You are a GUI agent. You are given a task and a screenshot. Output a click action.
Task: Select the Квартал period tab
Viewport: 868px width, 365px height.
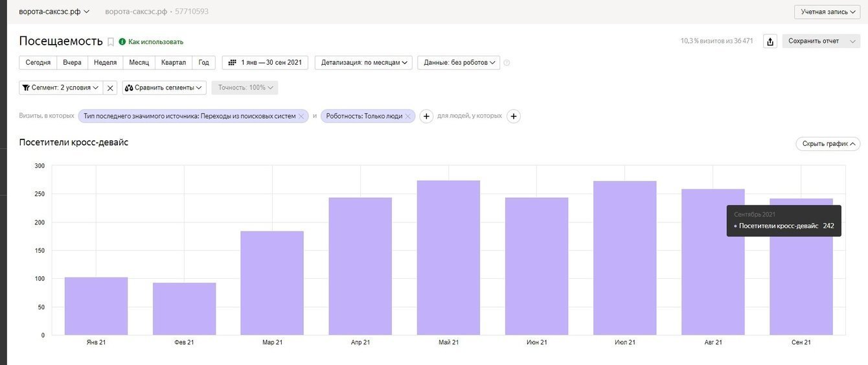click(174, 62)
